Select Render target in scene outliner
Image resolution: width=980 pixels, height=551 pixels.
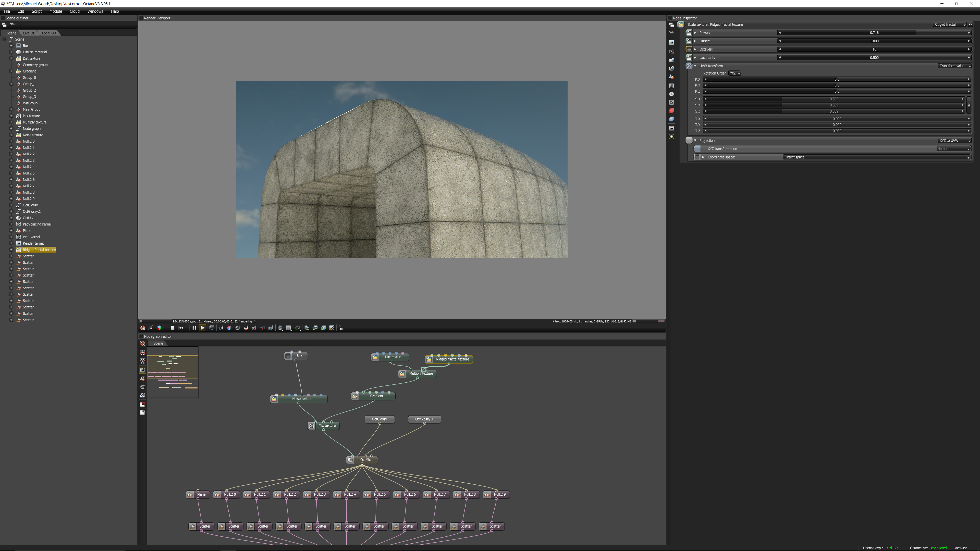point(33,243)
